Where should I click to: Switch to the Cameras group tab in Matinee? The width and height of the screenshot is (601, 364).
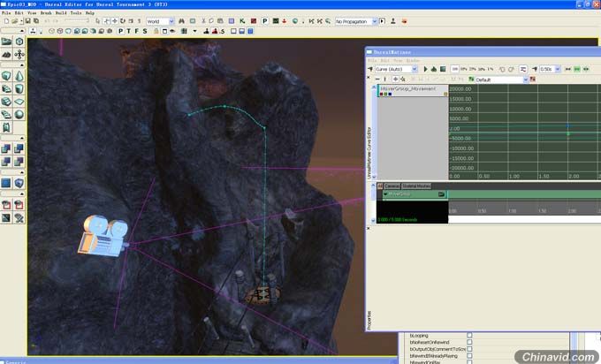(392, 186)
